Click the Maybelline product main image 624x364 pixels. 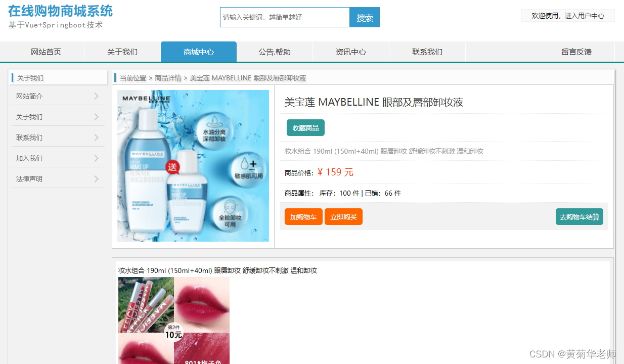click(193, 166)
